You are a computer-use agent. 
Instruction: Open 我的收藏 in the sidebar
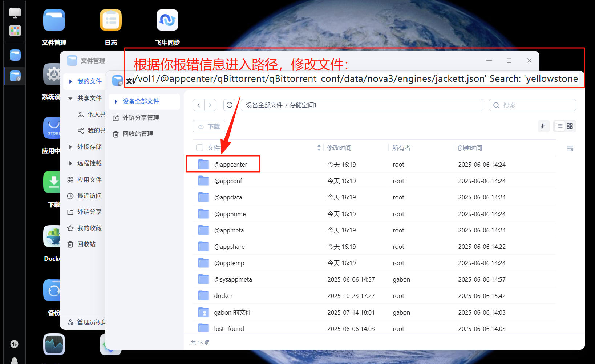85,228
